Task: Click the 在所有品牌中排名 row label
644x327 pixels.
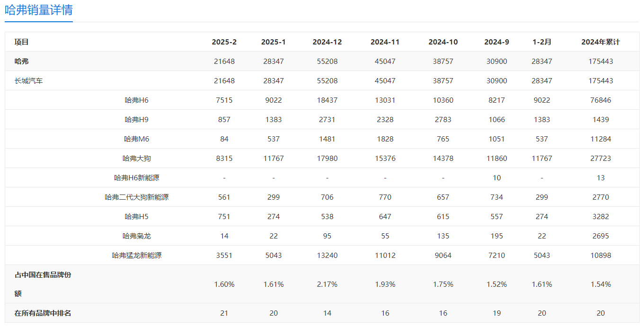Action: pyautogui.click(x=43, y=313)
